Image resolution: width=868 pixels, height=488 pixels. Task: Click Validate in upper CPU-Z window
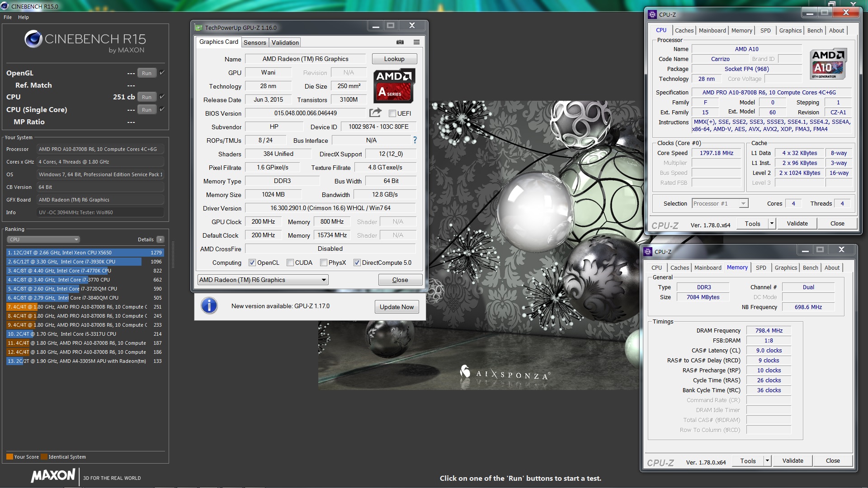[797, 223]
